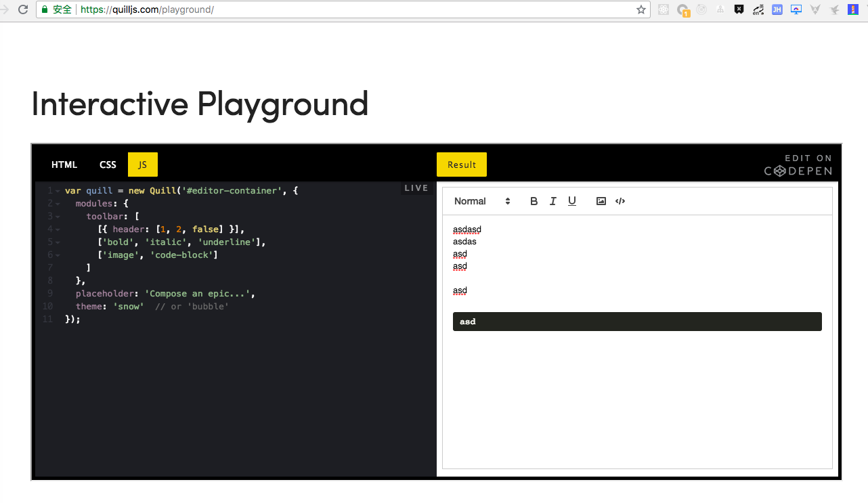868x503 pixels.
Task: Click the closing '});' on line 11
Action: point(72,320)
